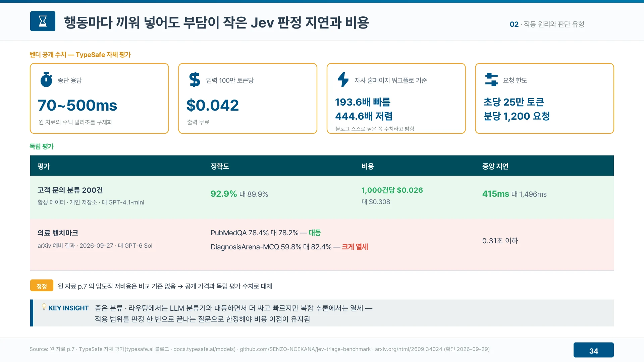Screen dimensions: 644x362
Task: Click the caption 출력 무료
Action: tap(198, 122)
